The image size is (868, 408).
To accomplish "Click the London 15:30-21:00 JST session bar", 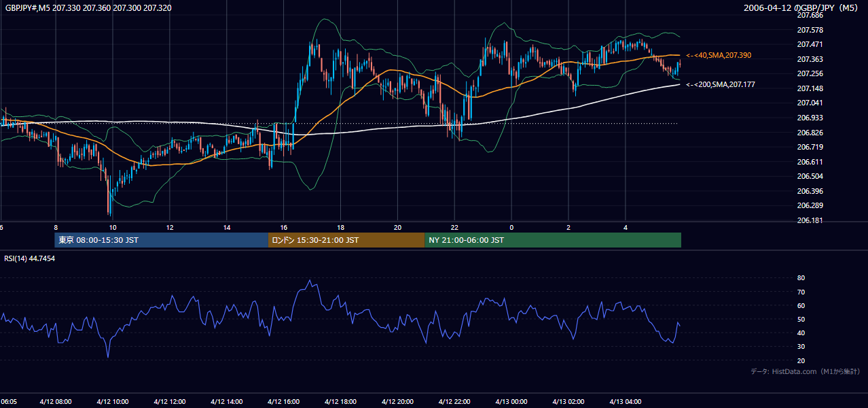I will tap(346, 240).
